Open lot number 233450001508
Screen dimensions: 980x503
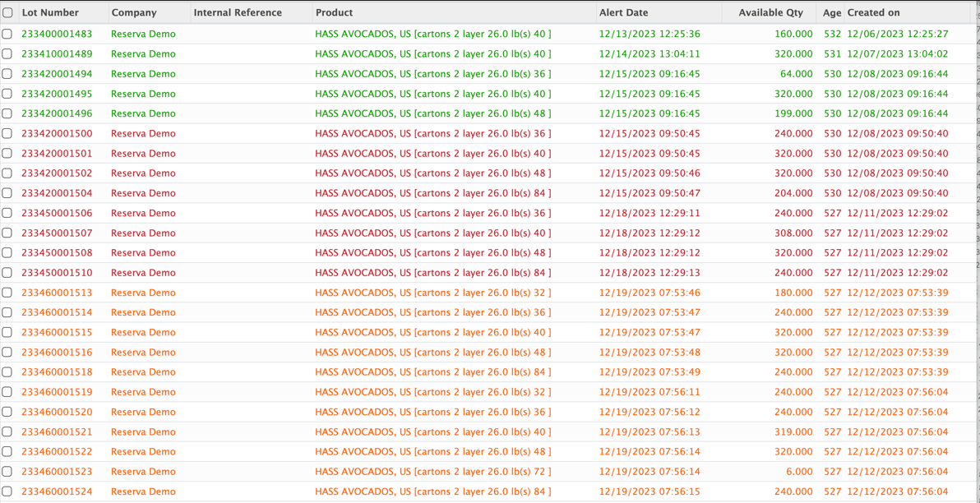(x=57, y=253)
